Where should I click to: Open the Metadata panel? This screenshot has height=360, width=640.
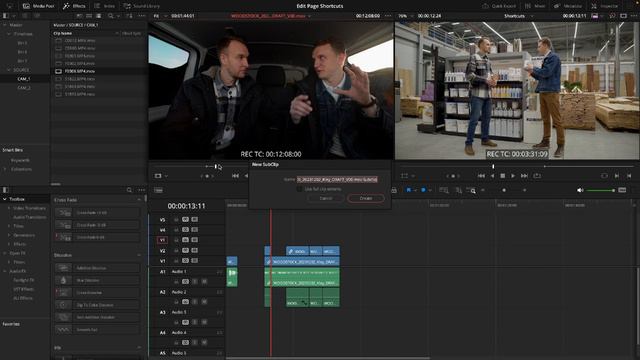(x=568, y=6)
